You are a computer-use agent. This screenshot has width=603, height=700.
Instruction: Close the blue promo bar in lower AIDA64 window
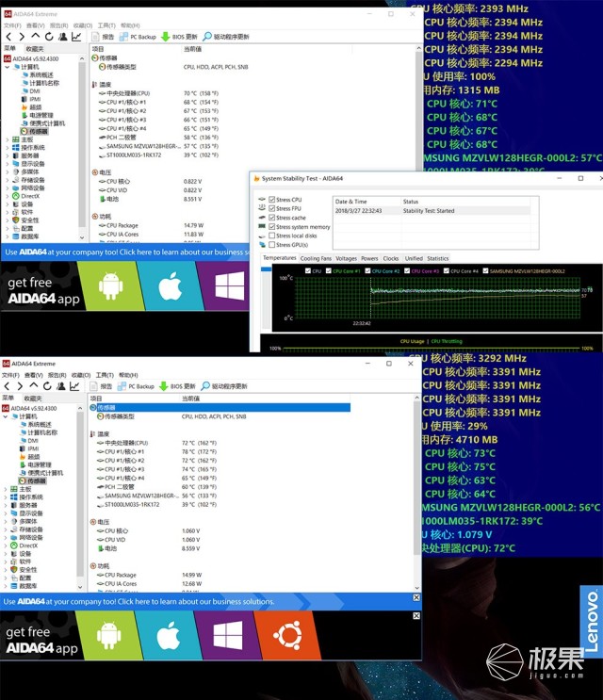click(x=416, y=597)
